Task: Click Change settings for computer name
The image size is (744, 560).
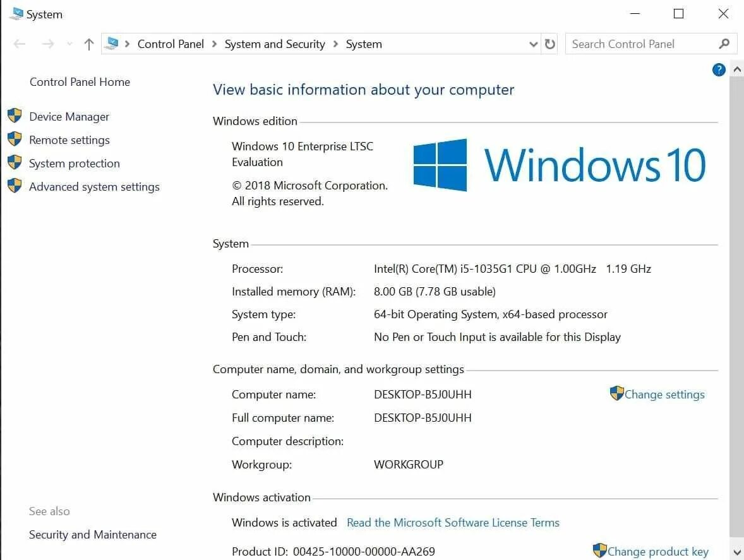Action: click(664, 395)
